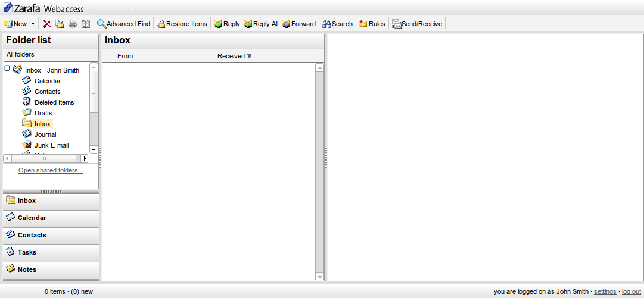
Task: Open the Address Book icon
Action: (x=85, y=24)
